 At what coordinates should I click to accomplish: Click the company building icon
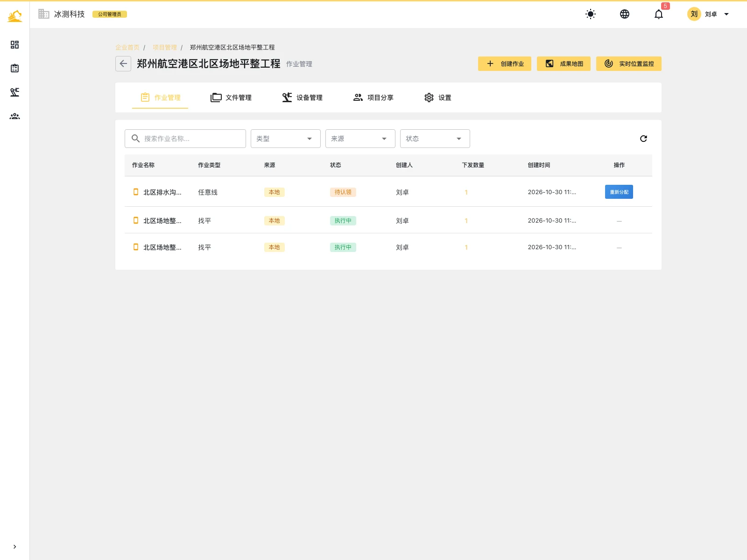pos(44,14)
